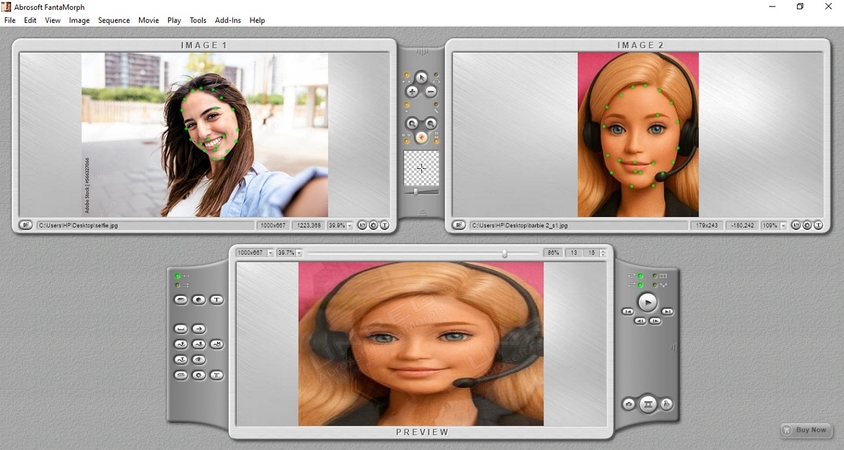Click the slider below the checkered magnifier box
The height and width of the screenshot is (450, 844).
(x=421, y=192)
